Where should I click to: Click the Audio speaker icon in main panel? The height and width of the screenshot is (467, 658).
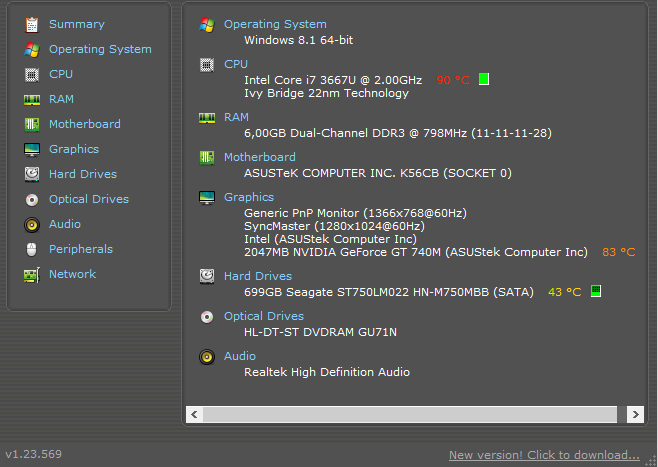pyautogui.click(x=207, y=357)
